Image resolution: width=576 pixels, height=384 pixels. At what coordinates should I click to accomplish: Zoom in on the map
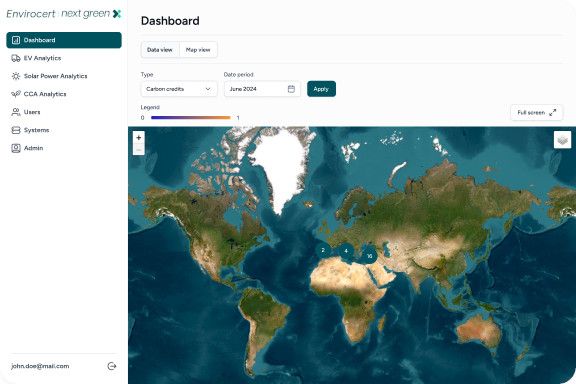coord(138,137)
